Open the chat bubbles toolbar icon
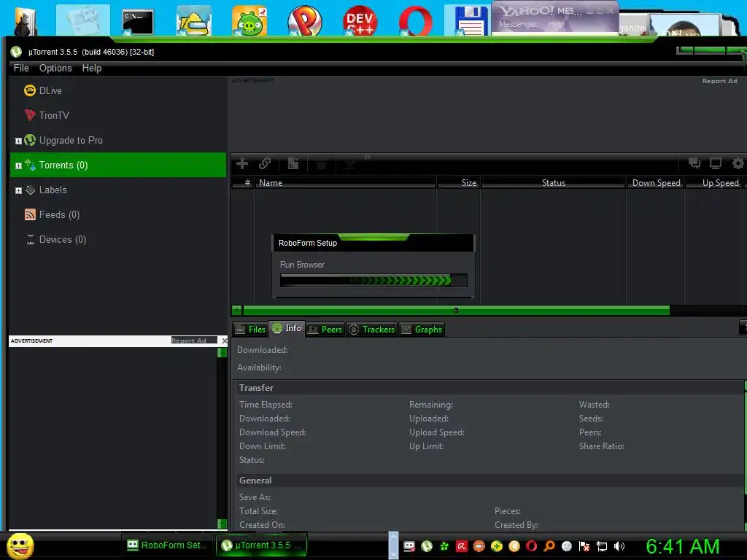747x560 pixels. coord(694,163)
